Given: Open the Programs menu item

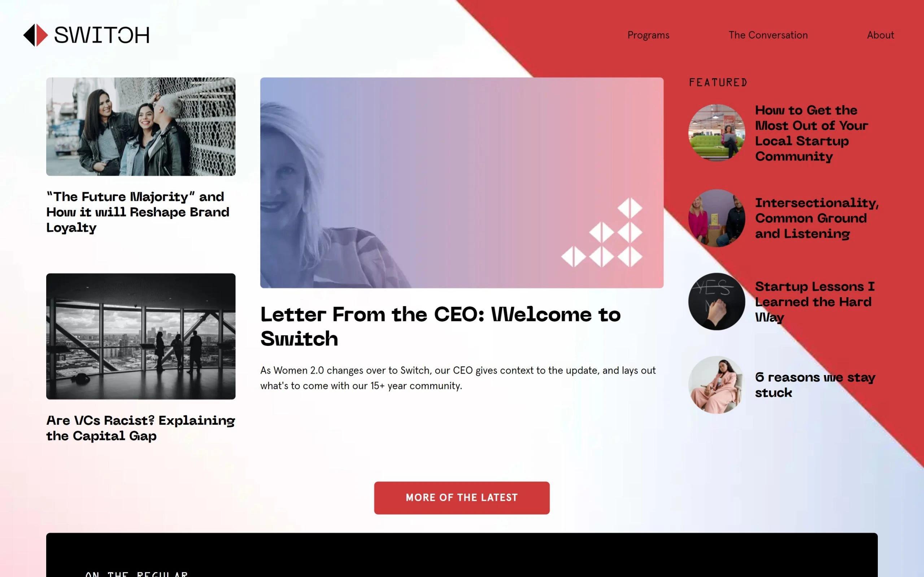Looking at the screenshot, I should [x=648, y=35].
